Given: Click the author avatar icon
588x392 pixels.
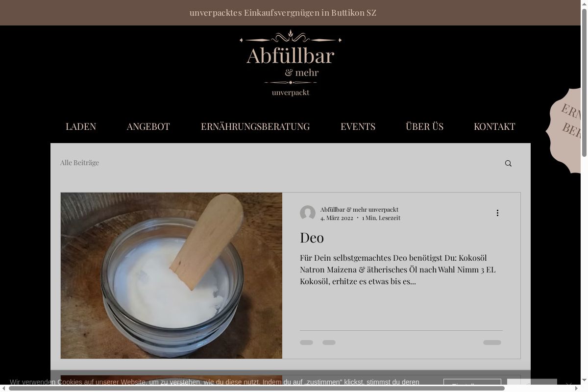Looking at the screenshot, I should (308, 213).
